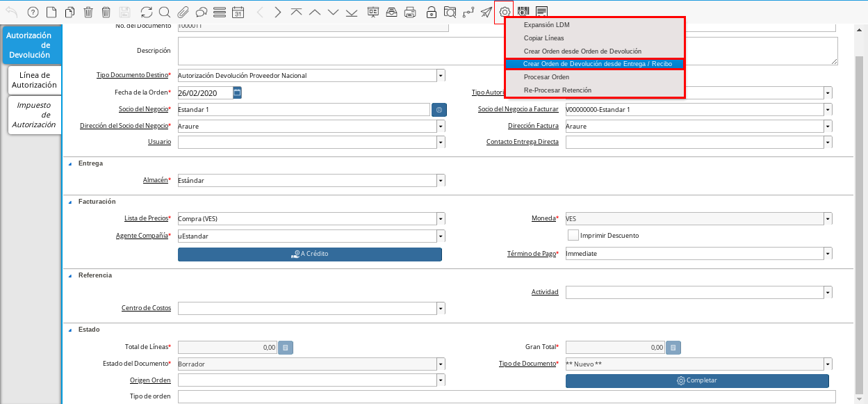This screenshot has height=404, width=868.
Task: Open the Lista de Precios dropdown
Action: (441, 219)
